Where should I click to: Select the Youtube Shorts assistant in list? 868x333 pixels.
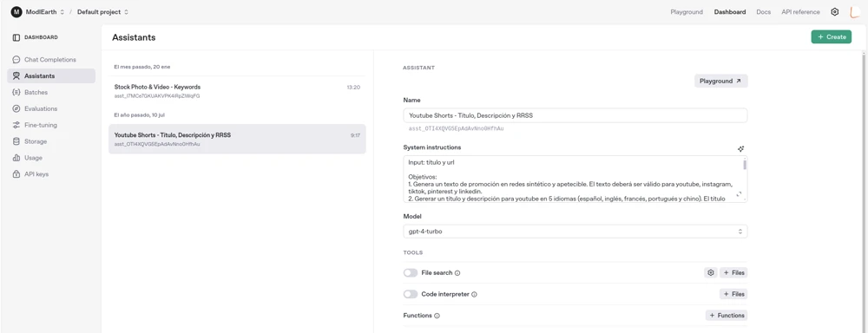[237, 139]
